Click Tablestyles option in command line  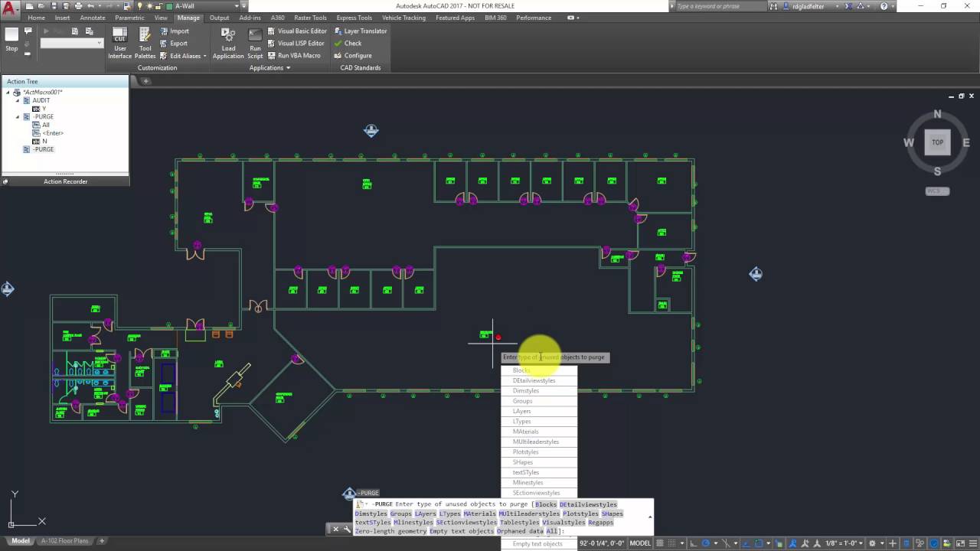point(519,523)
